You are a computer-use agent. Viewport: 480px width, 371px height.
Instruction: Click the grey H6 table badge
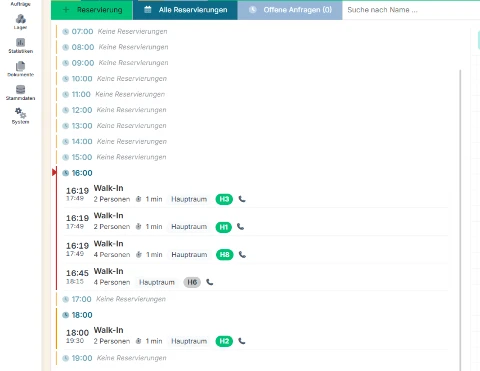tap(192, 283)
